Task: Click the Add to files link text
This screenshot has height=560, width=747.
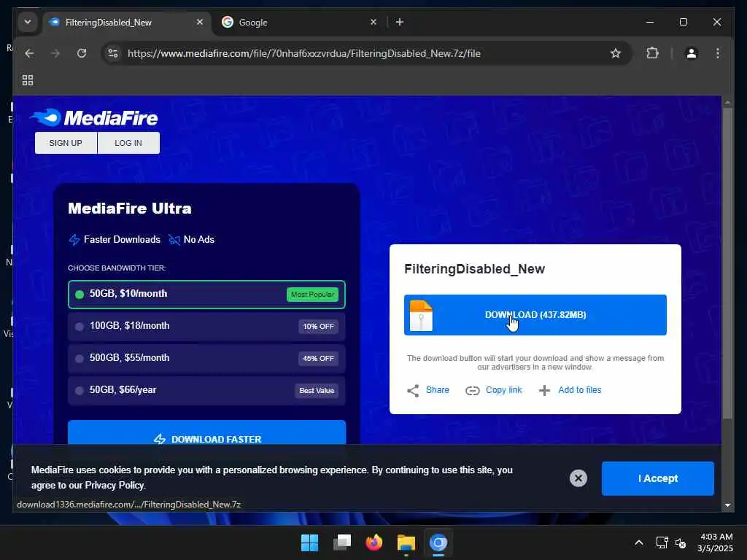Action: (580, 389)
